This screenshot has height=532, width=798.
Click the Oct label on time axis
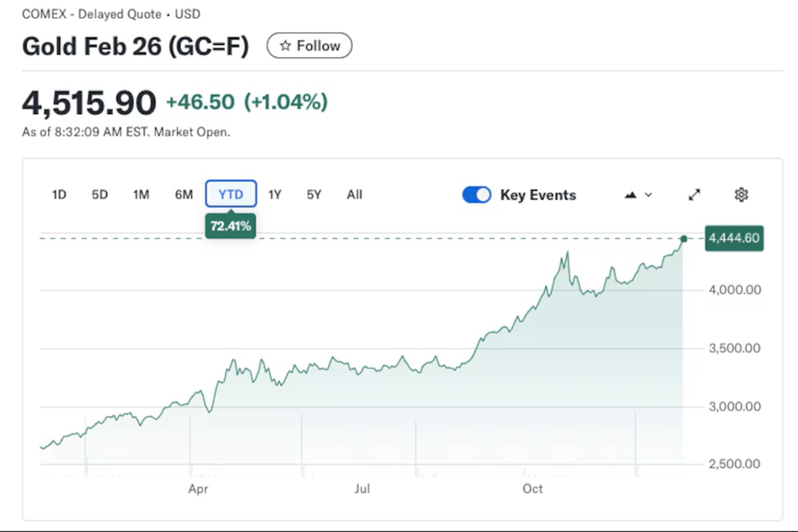(533, 489)
